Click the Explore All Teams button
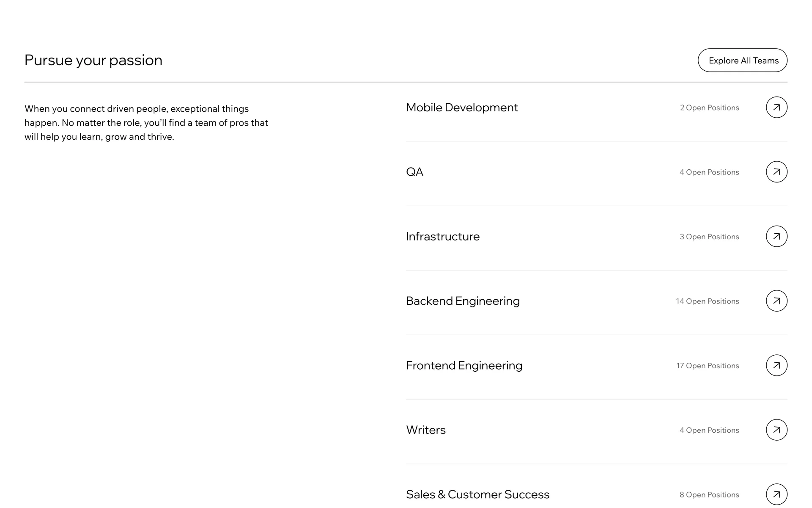This screenshot has width=812, height=508. click(742, 60)
